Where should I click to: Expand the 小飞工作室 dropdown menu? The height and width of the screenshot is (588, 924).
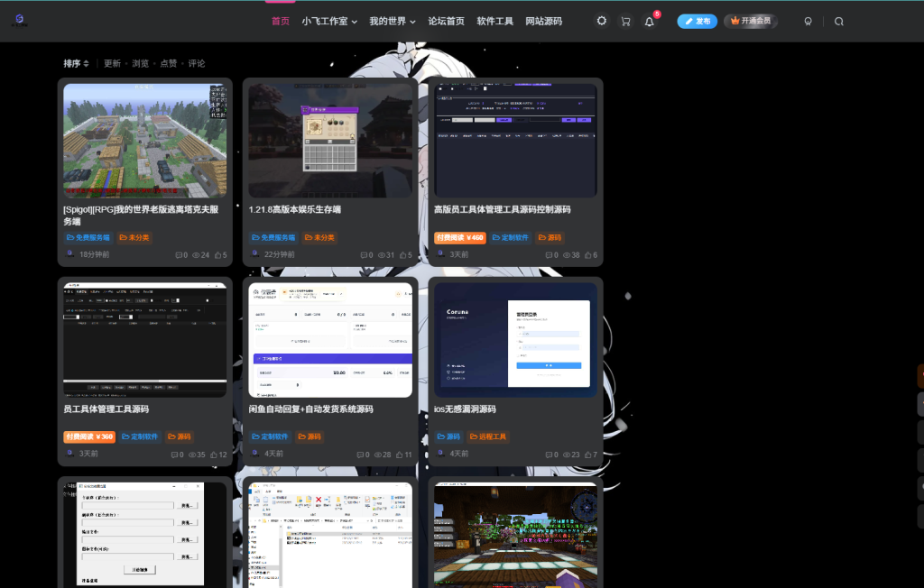(x=329, y=22)
